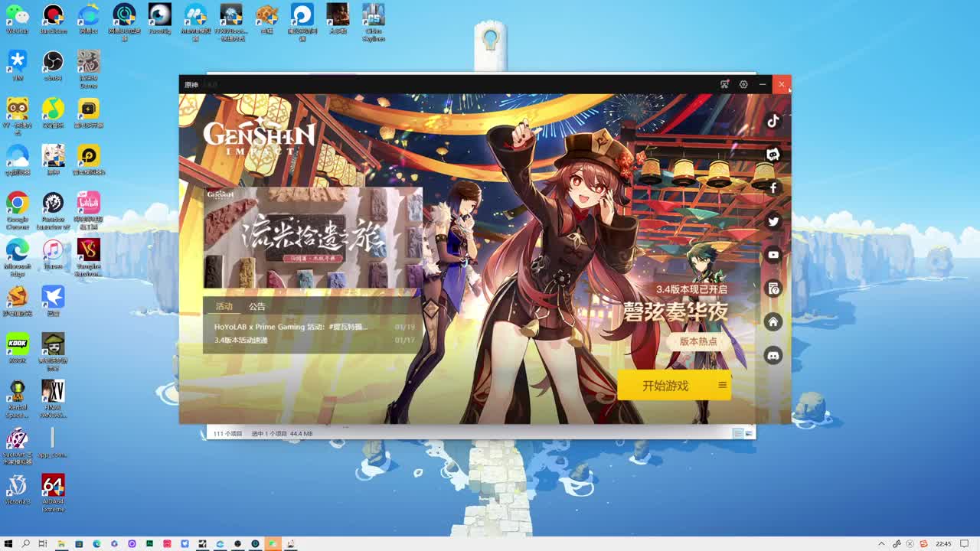Switch to the 活动 tab

tap(224, 306)
